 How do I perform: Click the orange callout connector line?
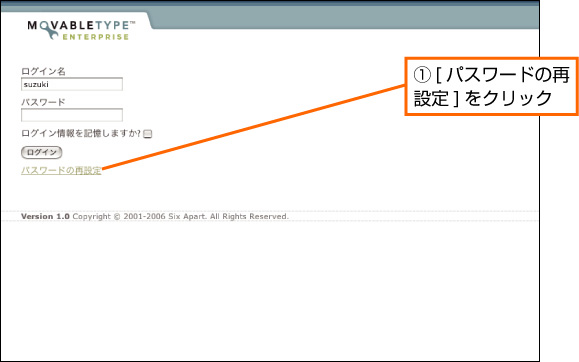pos(253,127)
